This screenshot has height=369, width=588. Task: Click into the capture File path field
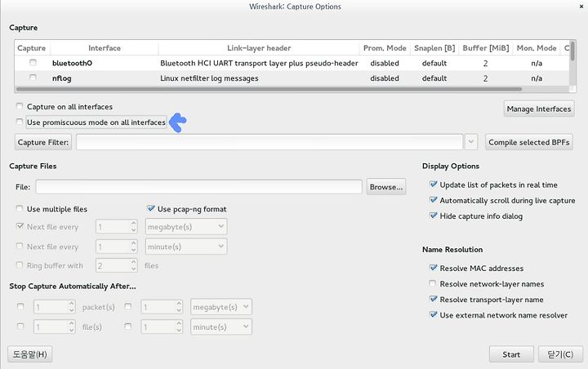pyautogui.click(x=198, y=187)
